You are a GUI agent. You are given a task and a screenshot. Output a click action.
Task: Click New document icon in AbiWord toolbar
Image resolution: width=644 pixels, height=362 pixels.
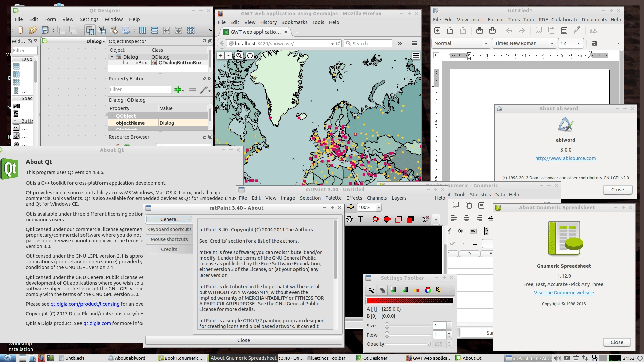pos(437,31)
